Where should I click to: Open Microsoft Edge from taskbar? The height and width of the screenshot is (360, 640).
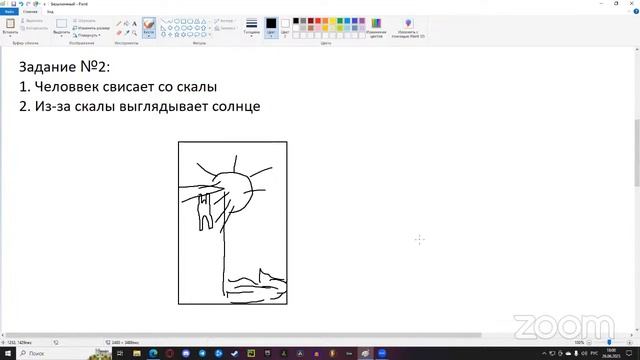[153, 353]
